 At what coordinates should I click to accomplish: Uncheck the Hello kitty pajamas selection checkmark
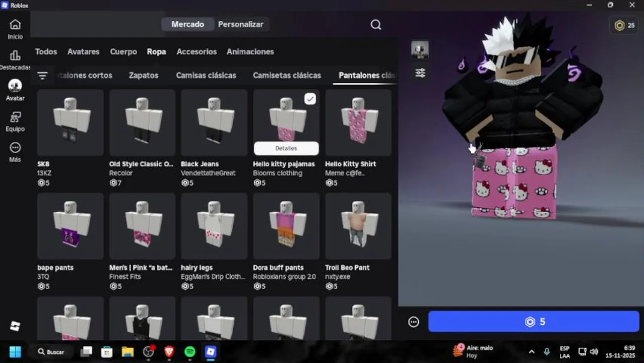click(x=310, y=99)
